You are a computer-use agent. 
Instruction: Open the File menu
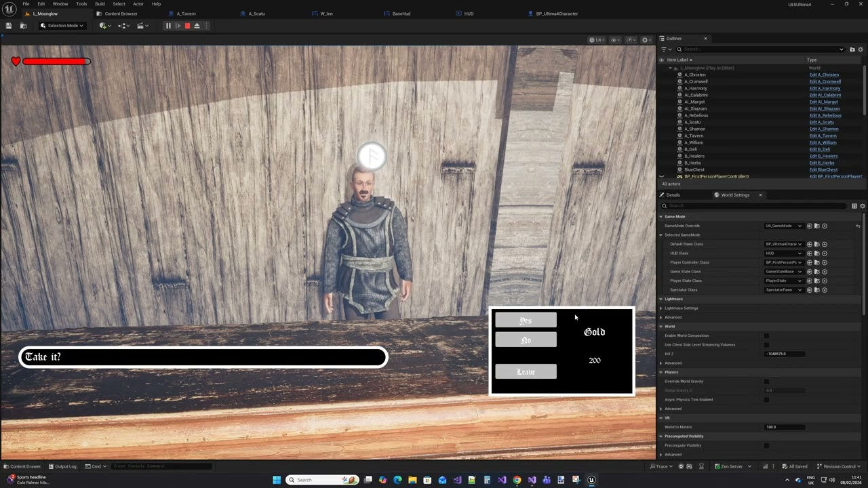26,4
